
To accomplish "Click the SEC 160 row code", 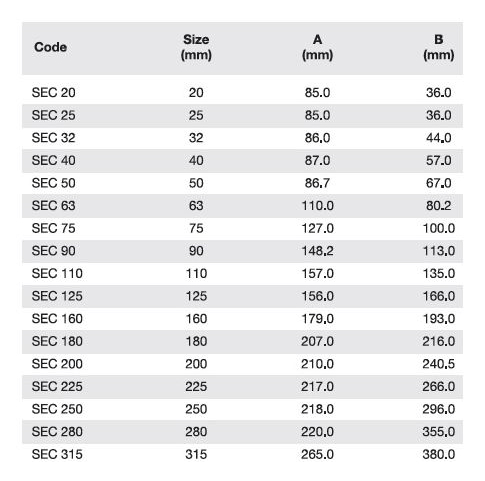I will coord(57,319).
